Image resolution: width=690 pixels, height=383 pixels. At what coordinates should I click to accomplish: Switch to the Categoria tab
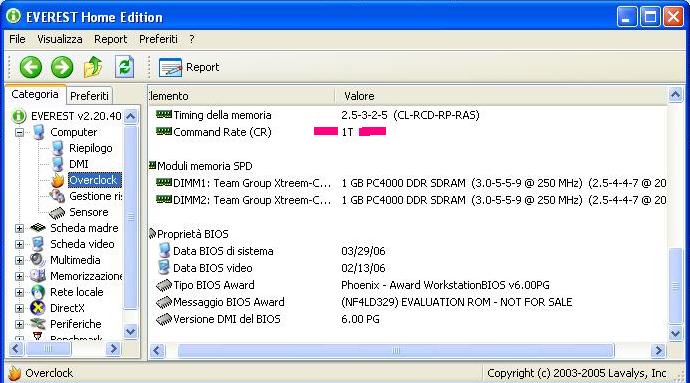coord(35,94)
